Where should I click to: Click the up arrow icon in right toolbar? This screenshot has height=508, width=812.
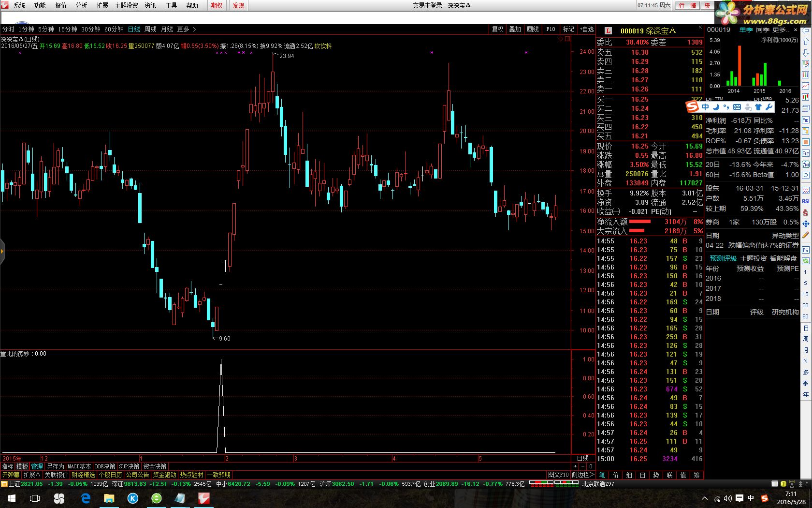tap(805, 41)
